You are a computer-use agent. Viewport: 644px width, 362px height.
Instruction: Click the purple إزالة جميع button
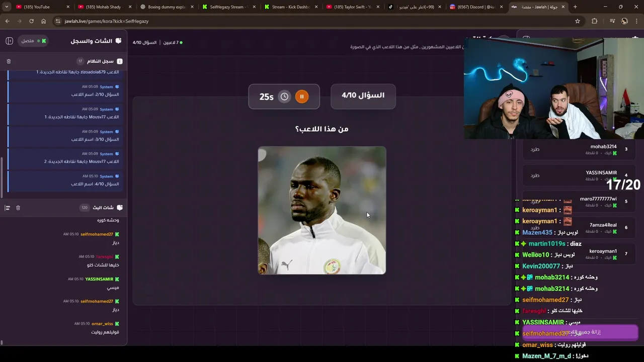580,332
